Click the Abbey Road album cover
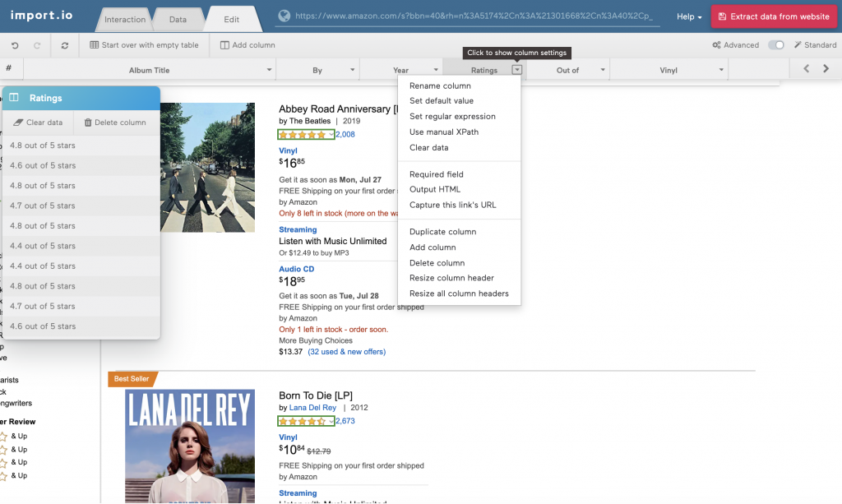The image size is (842, 504). click(207, 167)
